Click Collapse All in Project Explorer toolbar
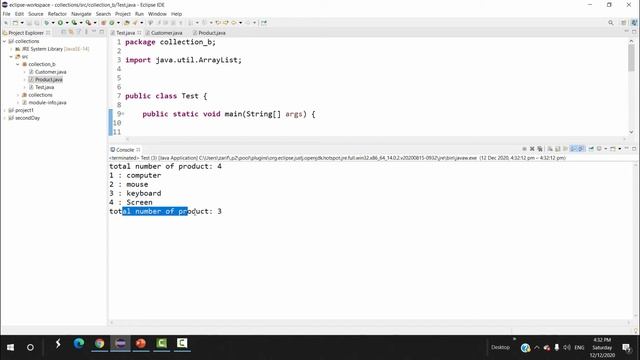Screen dimensions: 640x360 [x=64, y=32]
